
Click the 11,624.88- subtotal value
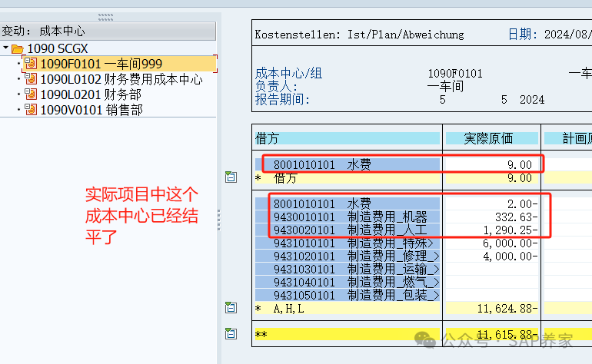click(x=507, y=308)
